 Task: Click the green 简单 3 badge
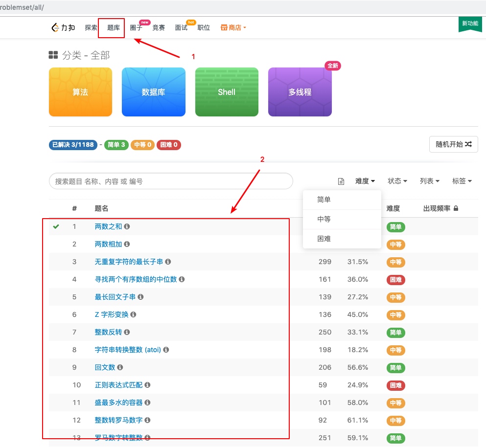coord(116,145)
